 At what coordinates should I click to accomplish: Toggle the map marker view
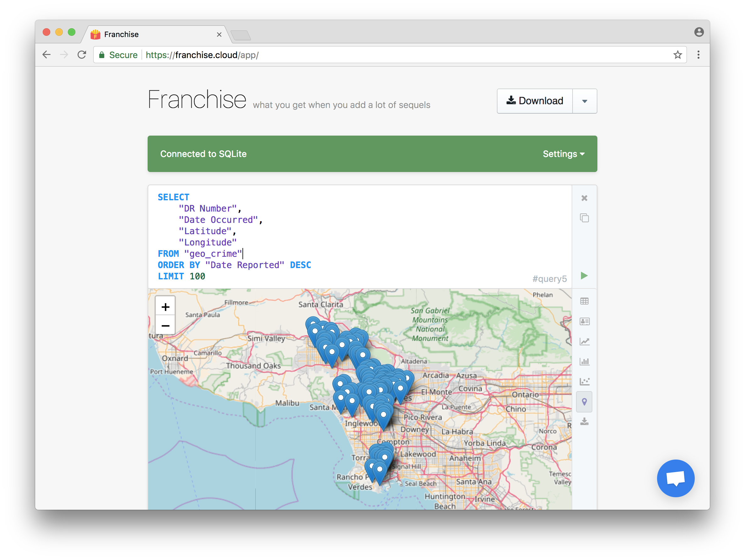(x=584, y=401)
